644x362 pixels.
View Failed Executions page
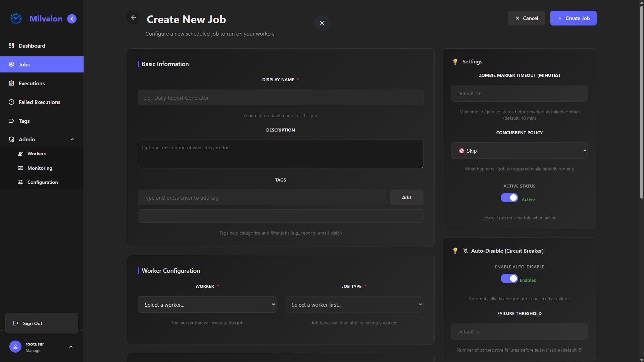[39, 102]
